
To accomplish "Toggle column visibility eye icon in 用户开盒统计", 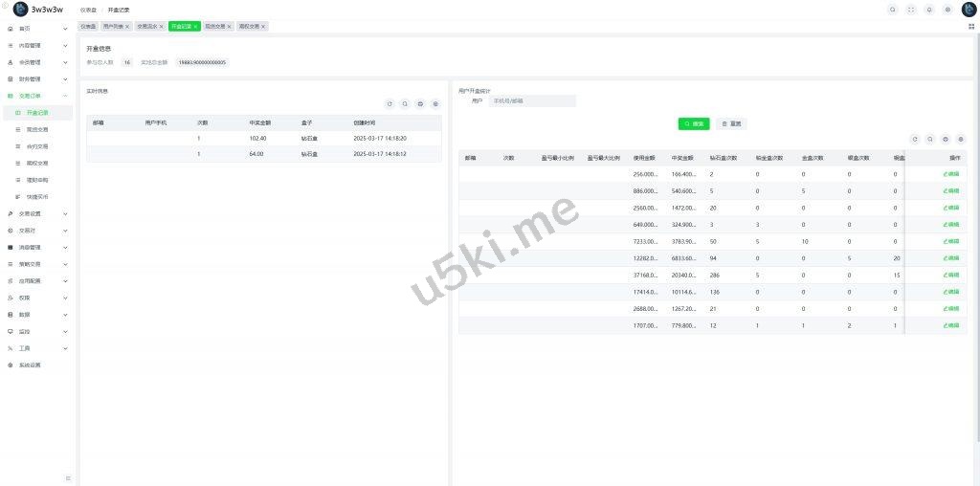I will point(946,139).
